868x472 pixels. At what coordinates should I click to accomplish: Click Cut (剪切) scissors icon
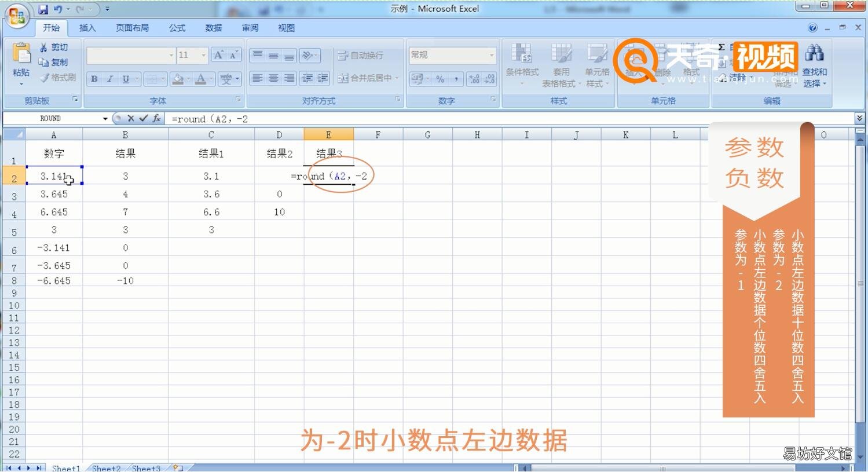(x=44, y=47)
